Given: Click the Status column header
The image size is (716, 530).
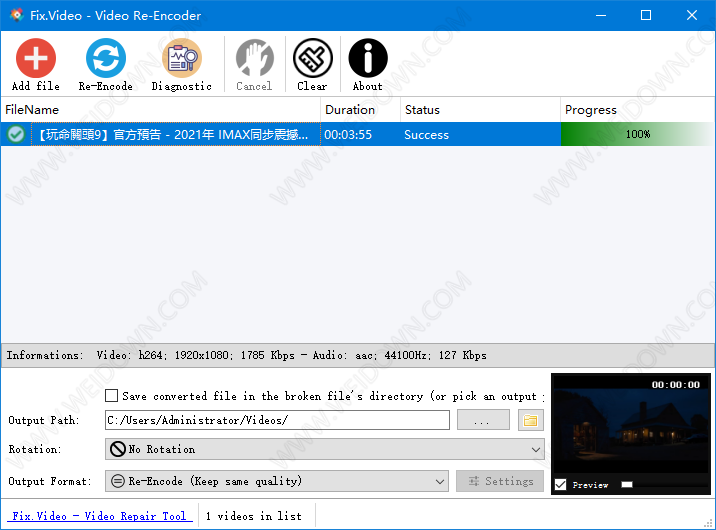Looking at the screenshot, I should [480, 110].
